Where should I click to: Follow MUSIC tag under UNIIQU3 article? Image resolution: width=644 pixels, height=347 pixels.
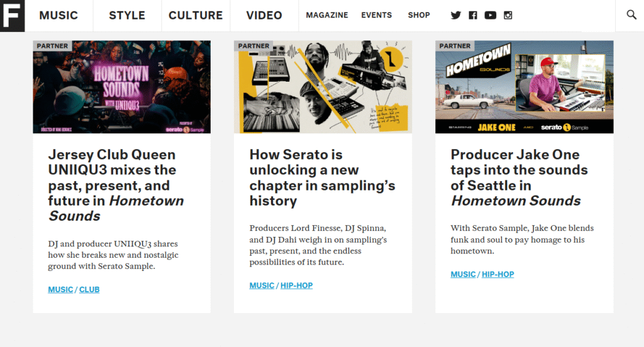(60, 290)
